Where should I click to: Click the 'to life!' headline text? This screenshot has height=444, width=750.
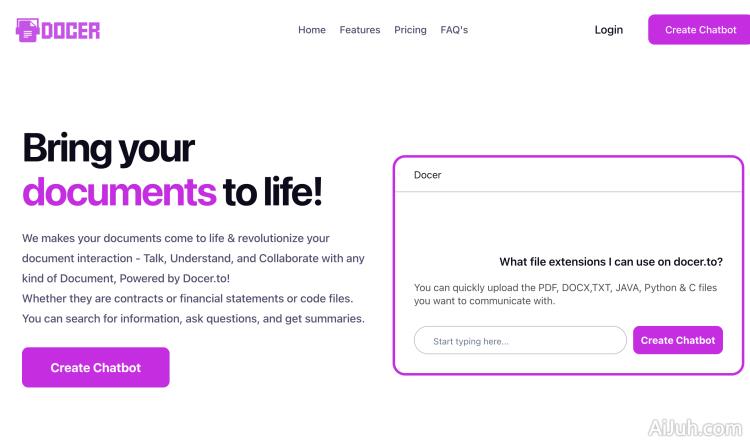click(272, 191)
